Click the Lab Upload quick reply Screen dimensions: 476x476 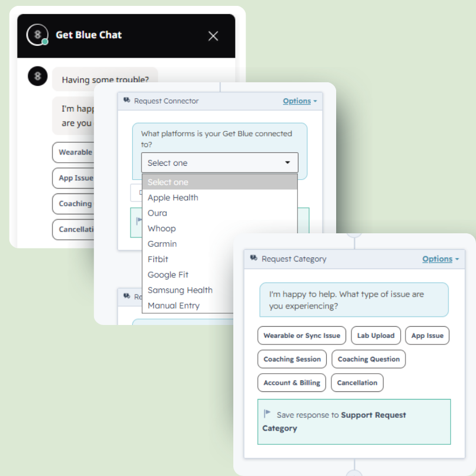point(376,336)
